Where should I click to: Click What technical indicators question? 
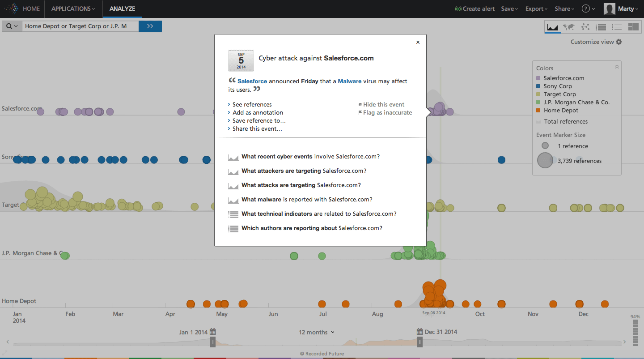pyautogui.click(x=319, y=214)
